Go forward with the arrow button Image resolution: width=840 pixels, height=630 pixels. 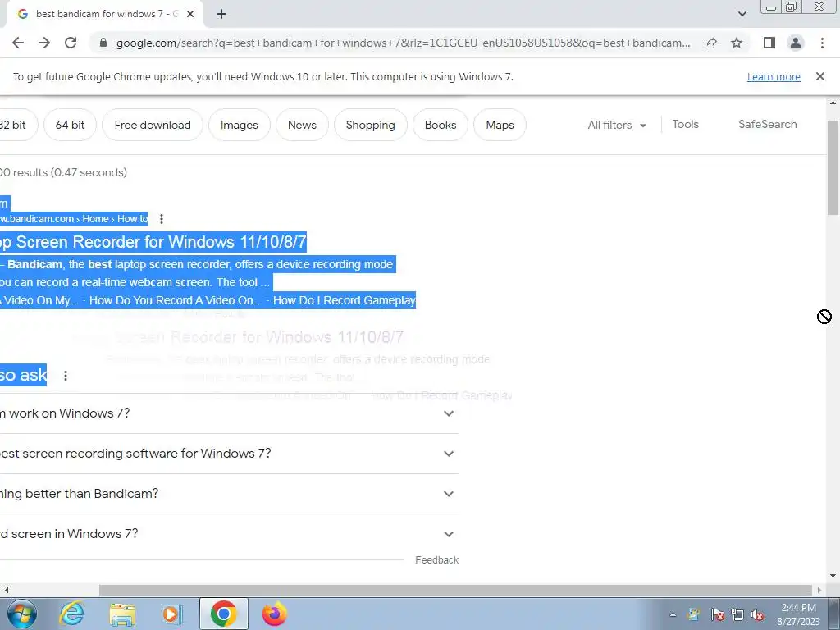click(44, 43)
